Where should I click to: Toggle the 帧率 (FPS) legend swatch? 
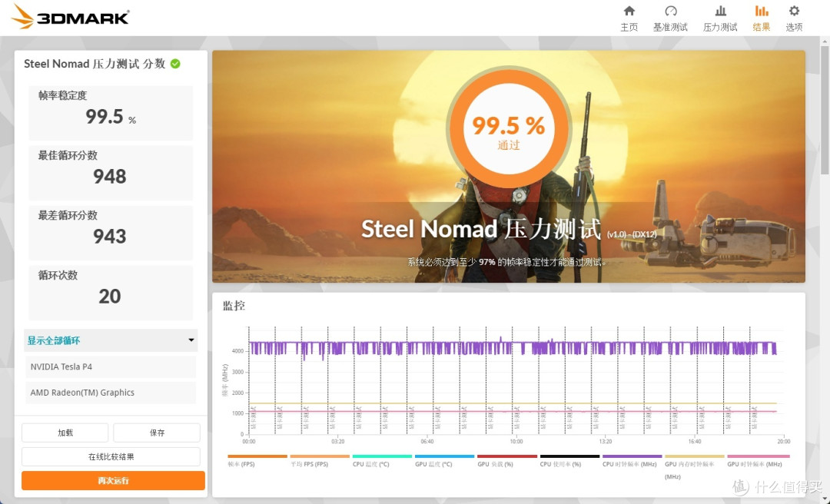(257, 456)
